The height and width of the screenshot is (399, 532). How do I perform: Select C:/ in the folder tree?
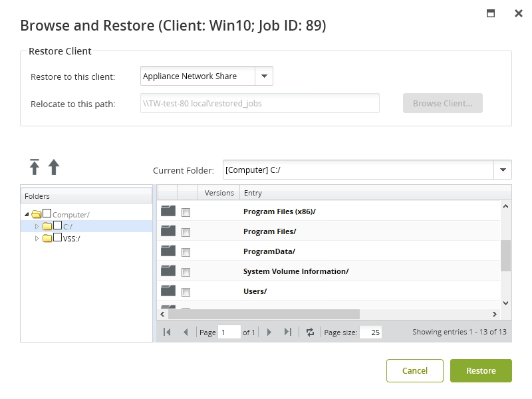(68, 227)
